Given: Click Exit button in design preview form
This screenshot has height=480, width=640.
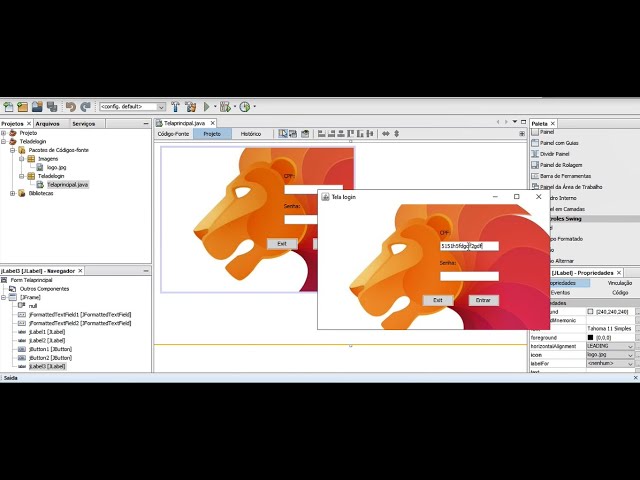Looking at the screenshot, I should [282, 244].
